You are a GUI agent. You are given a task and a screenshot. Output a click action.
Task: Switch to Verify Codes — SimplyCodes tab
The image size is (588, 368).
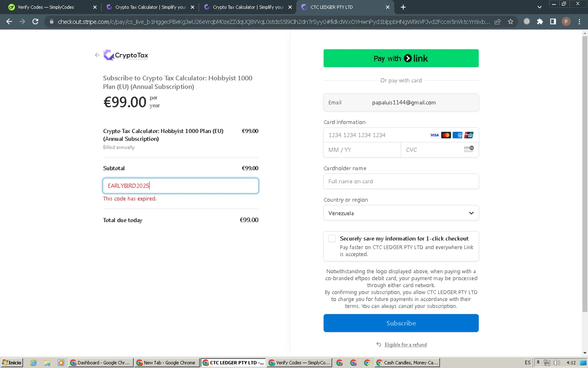53,7
